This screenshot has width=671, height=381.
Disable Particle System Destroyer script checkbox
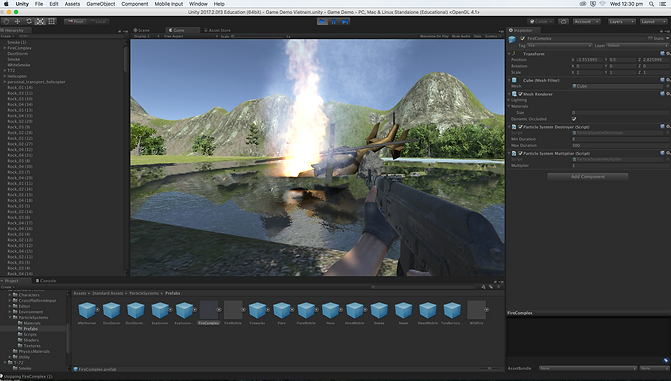click(521, 127)
